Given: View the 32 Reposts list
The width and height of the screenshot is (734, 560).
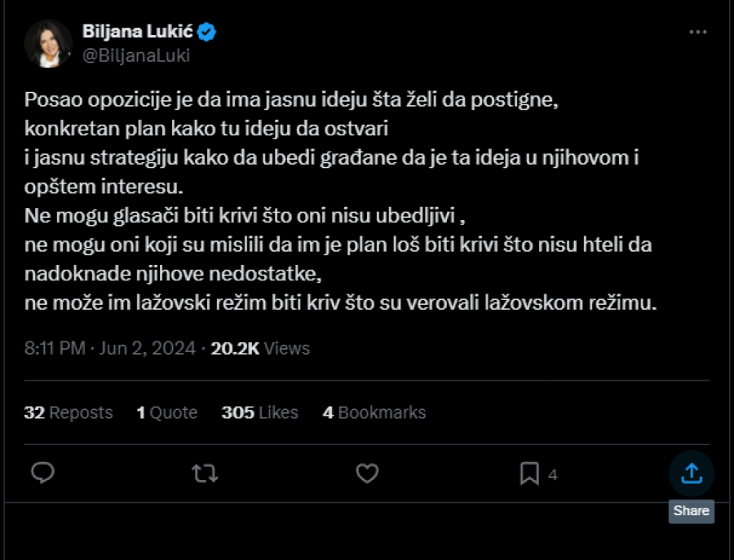Looking at the screenshot, I should pyautogui.click(x=69, y=412).
